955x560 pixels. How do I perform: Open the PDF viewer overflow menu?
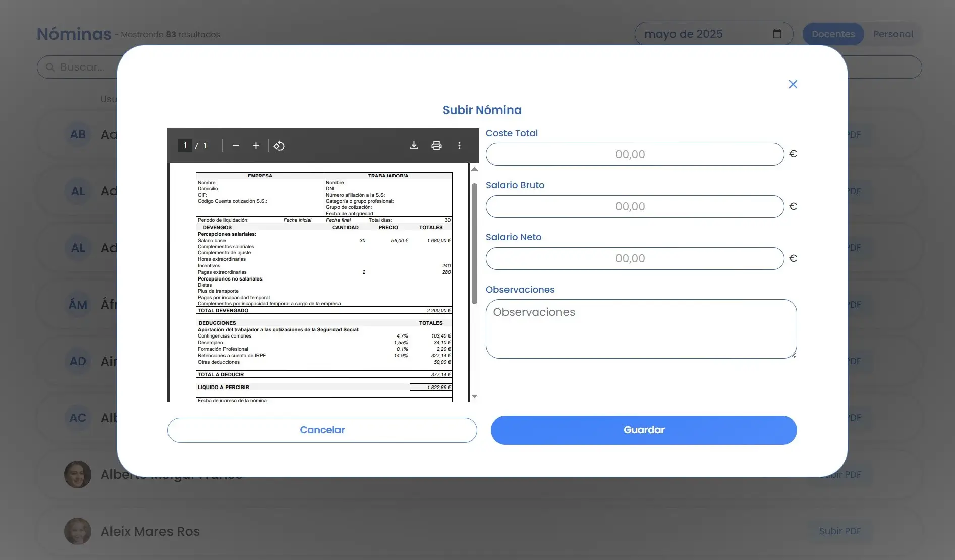[459, 145]
